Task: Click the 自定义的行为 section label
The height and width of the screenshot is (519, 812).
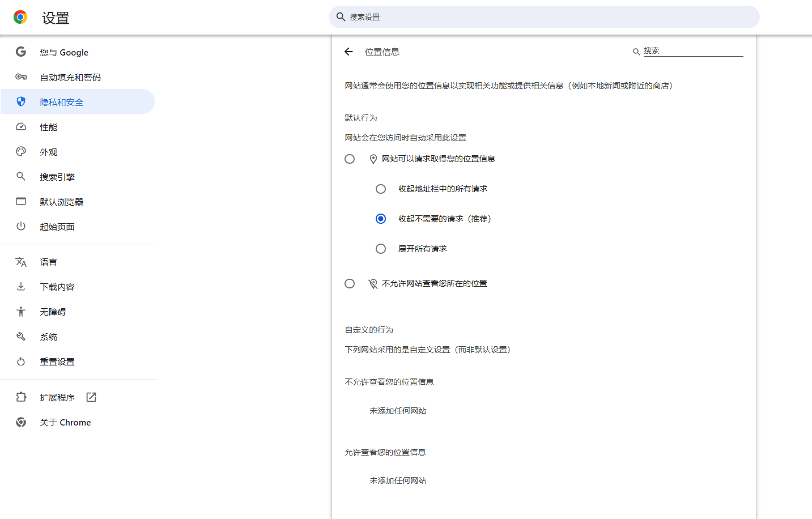Action: click(x=369, y=330)
